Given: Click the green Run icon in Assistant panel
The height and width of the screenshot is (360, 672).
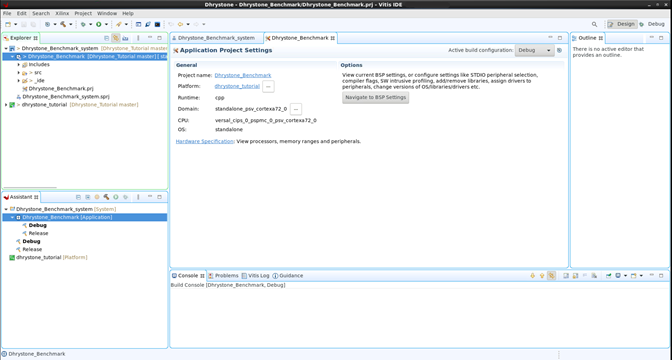Looking at the screenshot, I should click(116, 197).
